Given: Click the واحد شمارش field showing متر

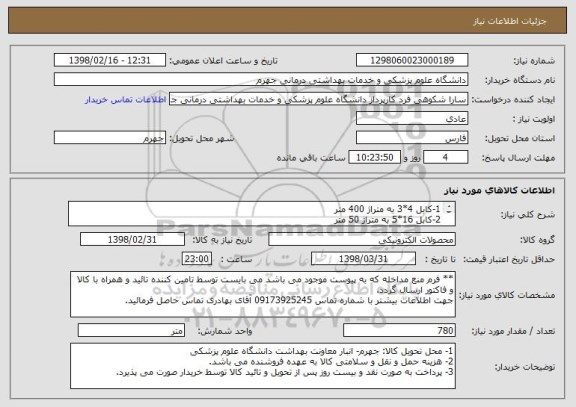Looking at the screenshot, I should tap(131, 331).
